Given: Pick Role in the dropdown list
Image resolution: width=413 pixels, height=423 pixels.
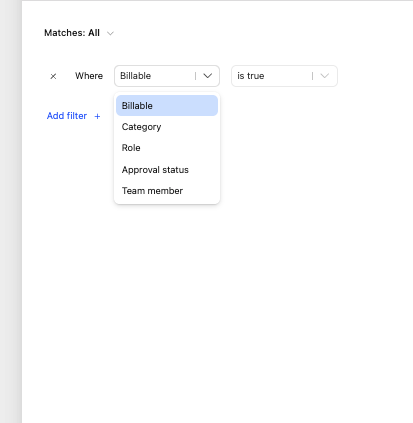Looking at the screenshot, I should pyautogui.click(x=167, y=148).
